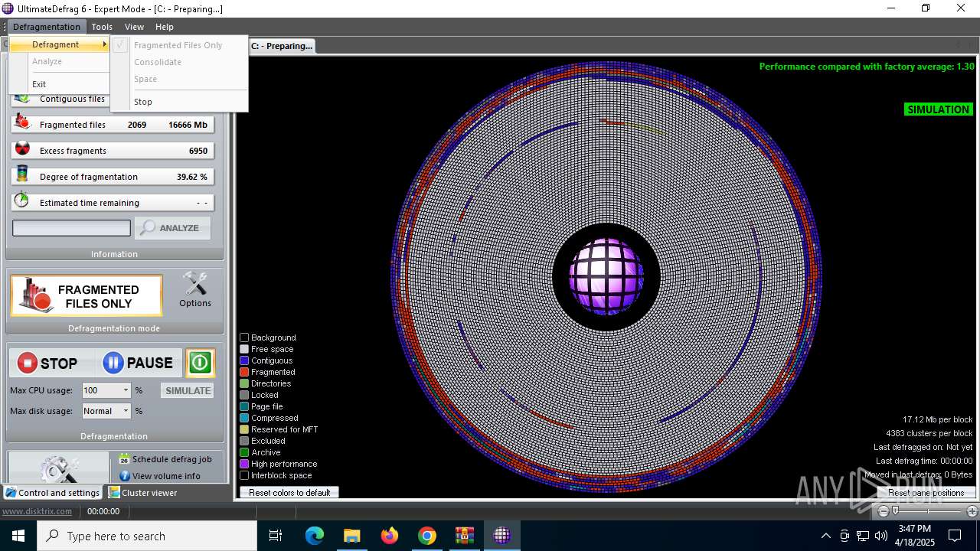Click the Interblock space color swatch
The image size is (980, 551).
pos(244,475)
